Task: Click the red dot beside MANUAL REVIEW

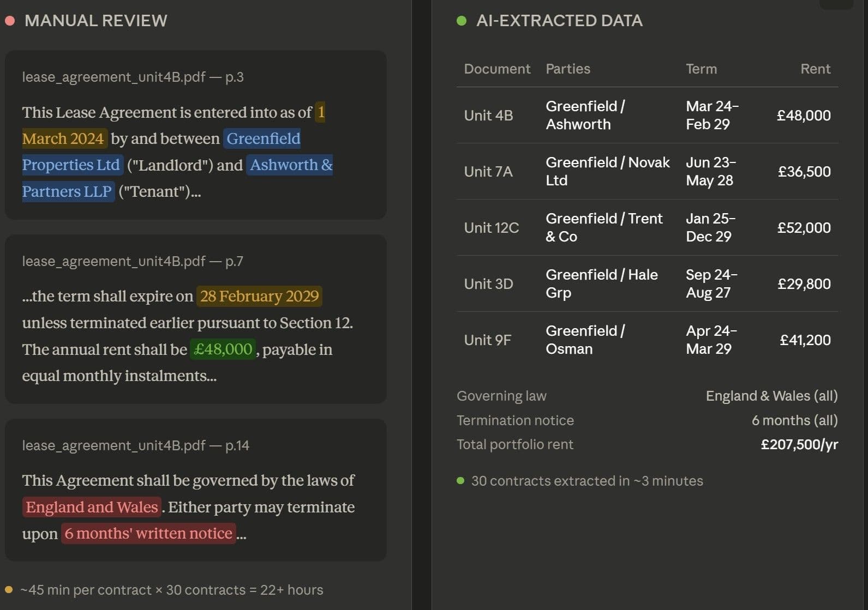Action: click(10, 21)
